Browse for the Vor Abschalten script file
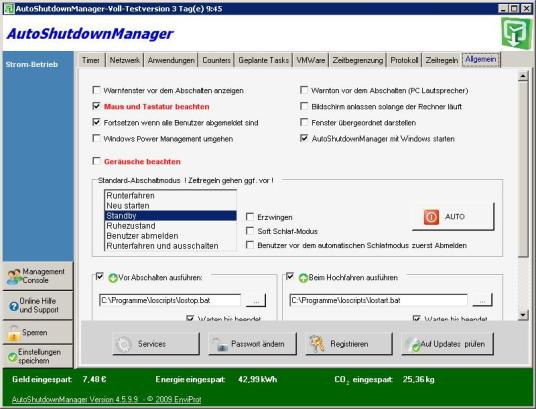This screenshot has width=536, height=409. tap(256, 301)
